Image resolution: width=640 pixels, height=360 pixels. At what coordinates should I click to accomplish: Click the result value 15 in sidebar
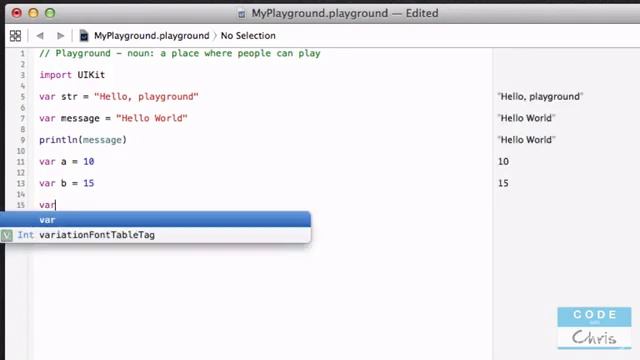[x=503, y=183]
